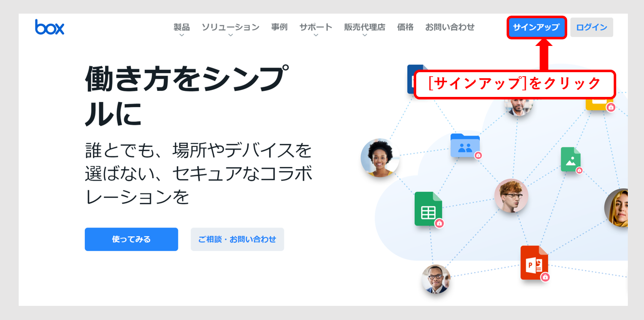
Task: Click the 働き方をシンプルに headline
Action: tap(187, 96)
